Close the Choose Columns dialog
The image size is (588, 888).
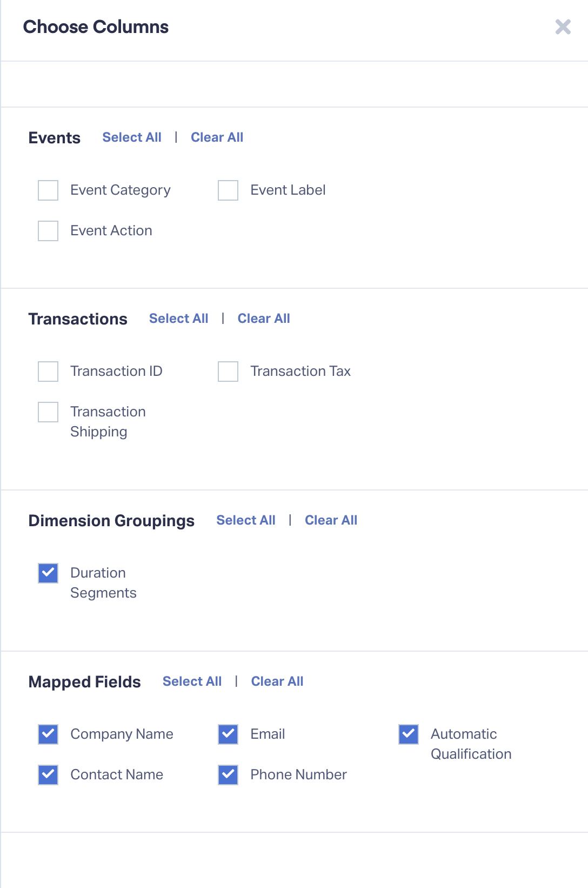tap(563, 27)
